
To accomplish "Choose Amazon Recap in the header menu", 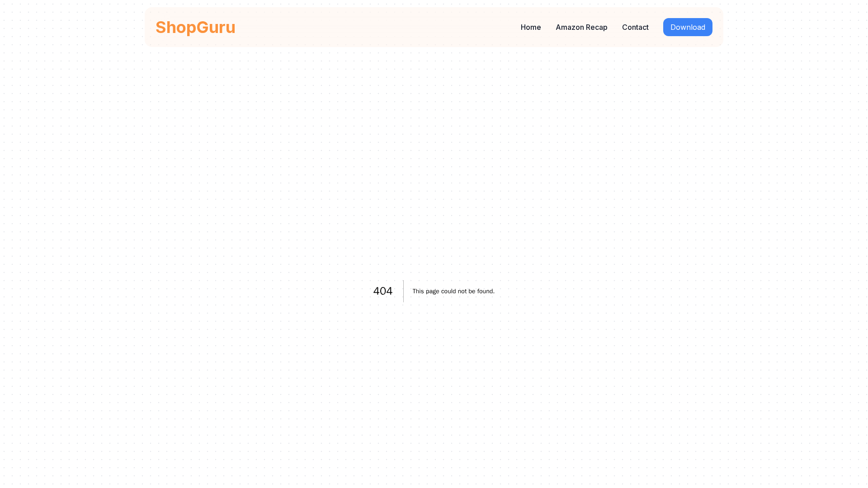I will pyautogui.click(x=581, y=27).
